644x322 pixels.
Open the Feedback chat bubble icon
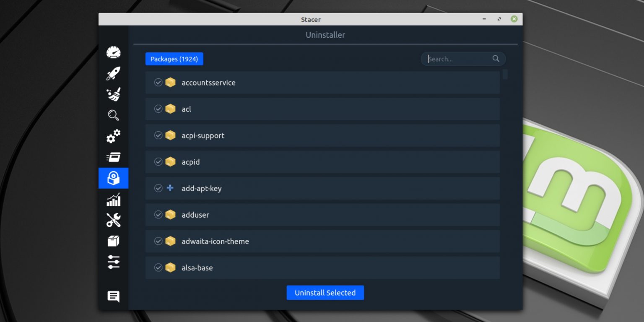(113, 297)
